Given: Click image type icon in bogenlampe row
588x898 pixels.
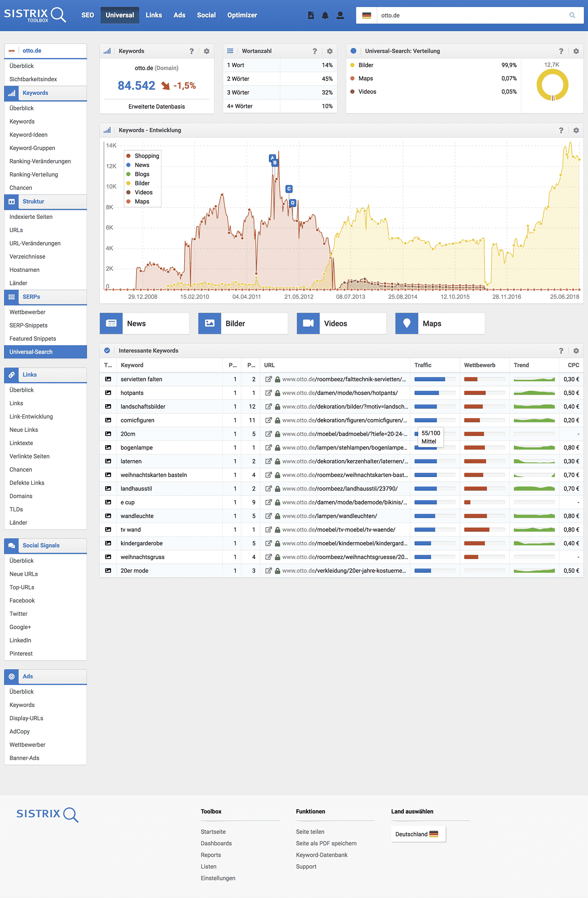Looking at the screenshot, I should tap(108, 447).
